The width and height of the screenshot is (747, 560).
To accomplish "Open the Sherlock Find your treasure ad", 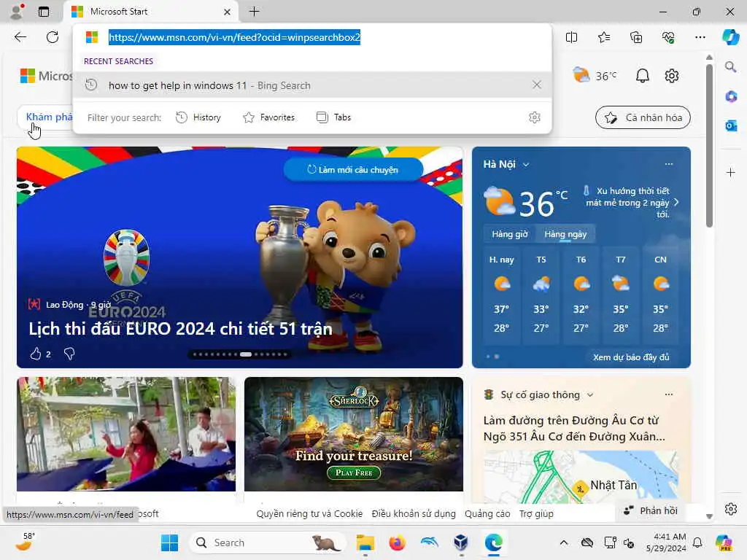I will 354,435.
